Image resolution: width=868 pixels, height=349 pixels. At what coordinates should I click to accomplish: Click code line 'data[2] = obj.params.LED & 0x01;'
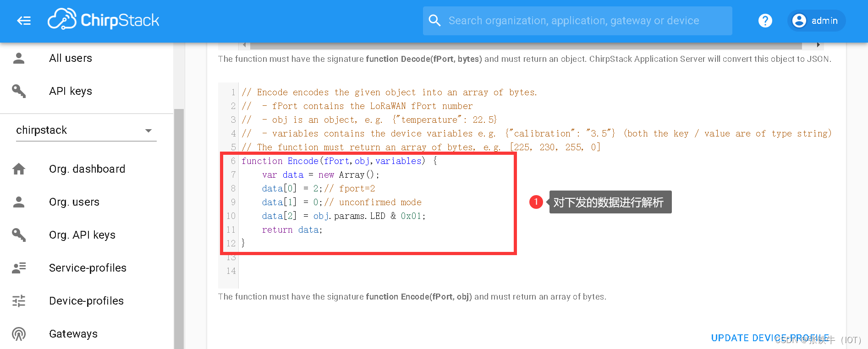click(344, 216)
